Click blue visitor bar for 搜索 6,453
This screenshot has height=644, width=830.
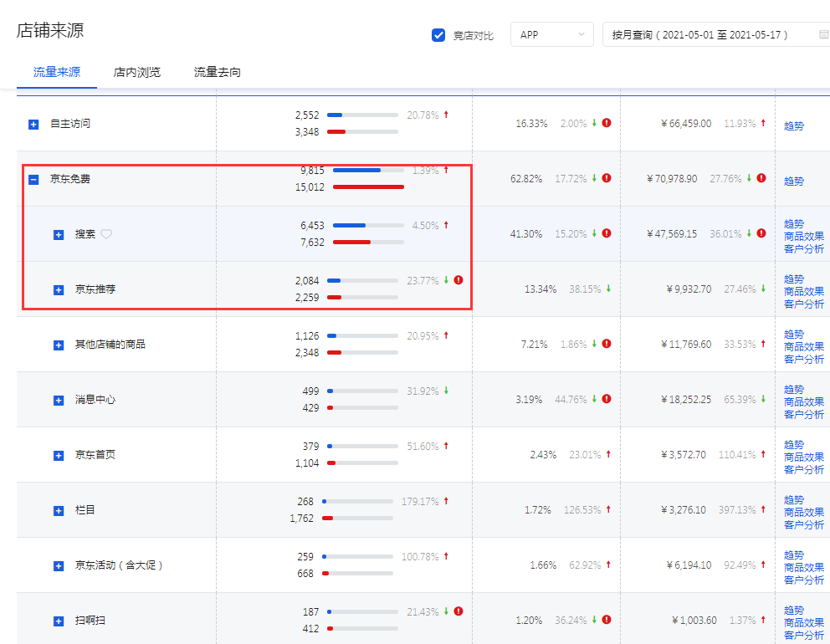click(350, 226)
